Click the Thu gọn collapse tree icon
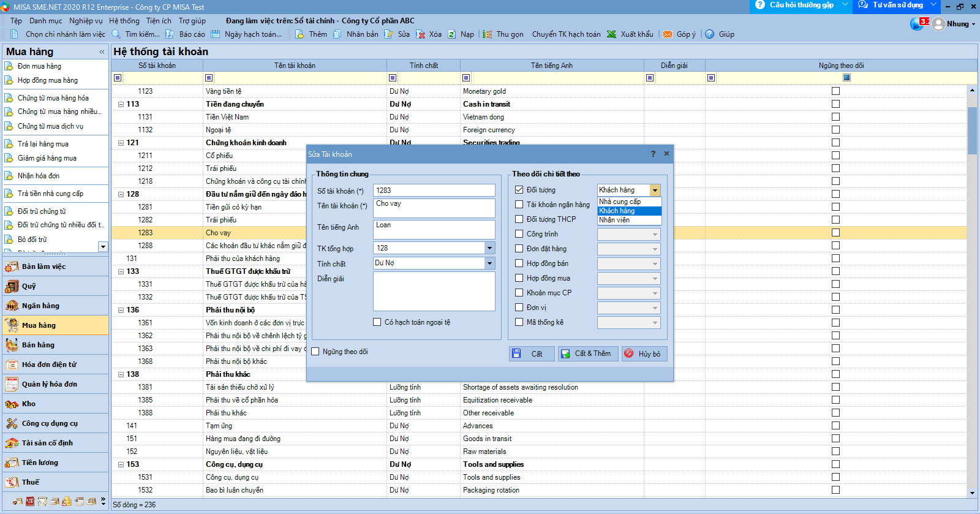980x514 pixels. pos(488,34)
